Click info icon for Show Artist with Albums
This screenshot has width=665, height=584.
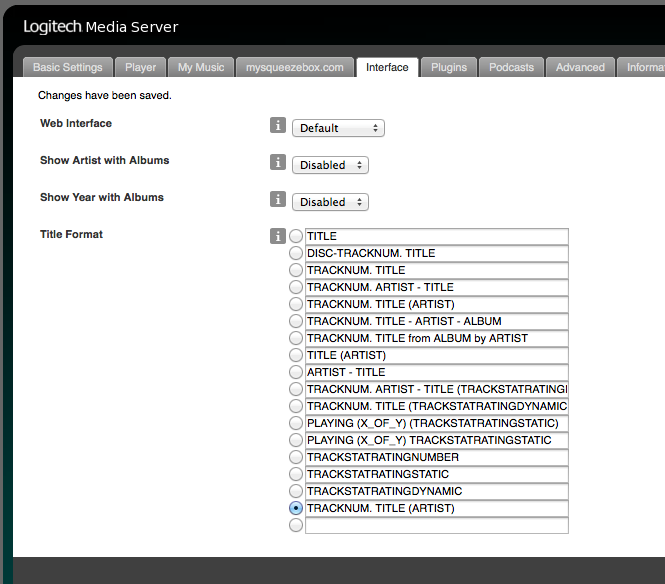278,163
